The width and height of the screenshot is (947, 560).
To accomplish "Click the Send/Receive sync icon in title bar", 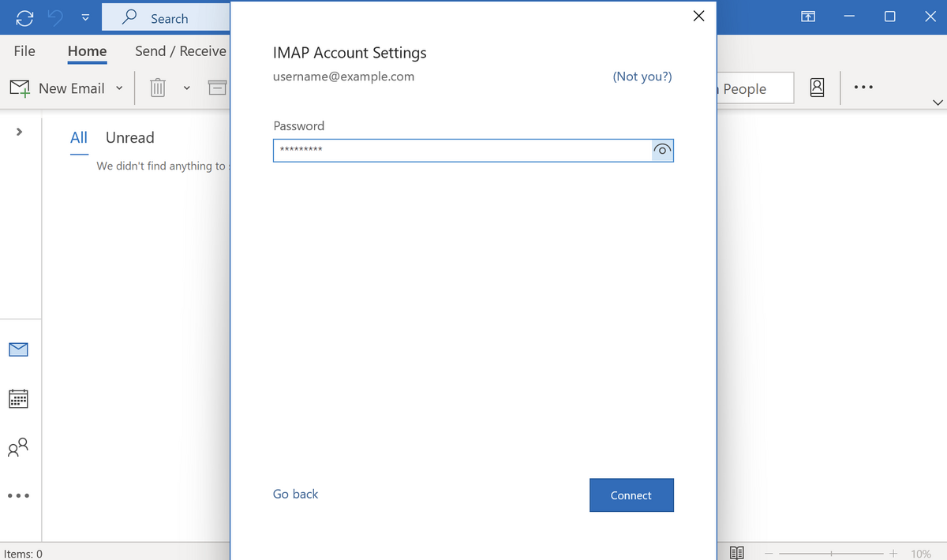I will click(x=24, y=17).
